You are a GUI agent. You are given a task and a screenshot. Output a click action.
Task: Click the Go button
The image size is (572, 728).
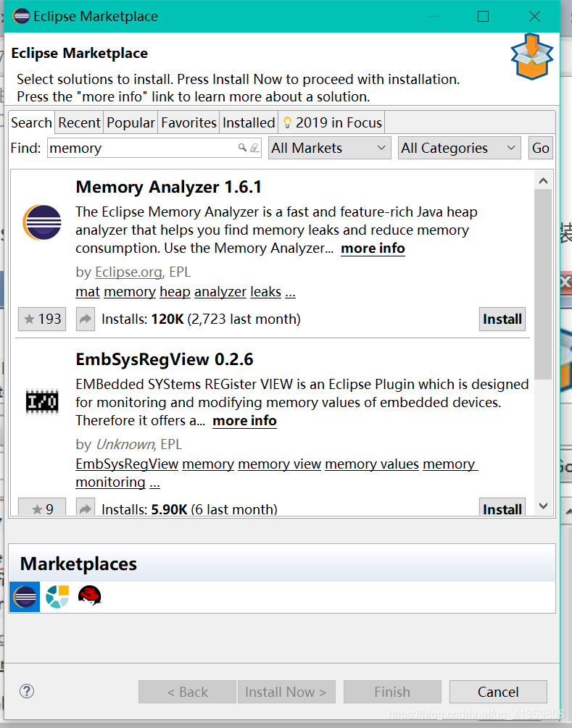pyautogui.click(x=541, y=148)
